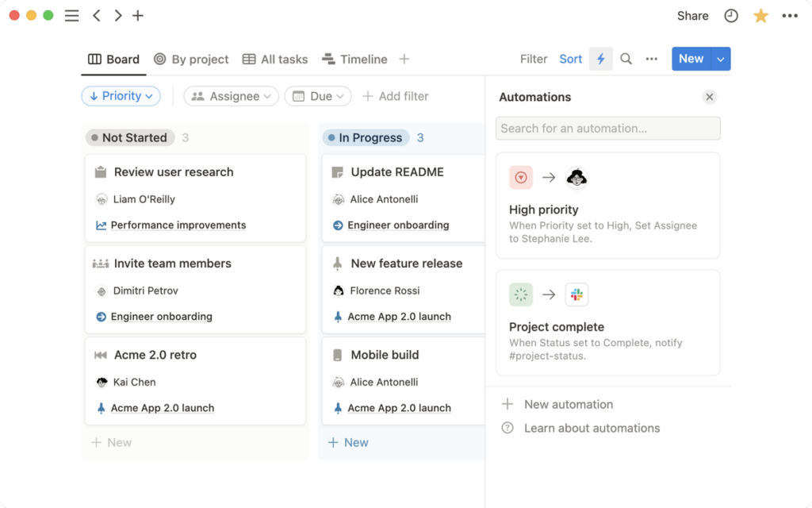The width and height of the screenshot is (812, 508).
Task: Open the lightning bolt automations icon
Action: pos(600,59)
